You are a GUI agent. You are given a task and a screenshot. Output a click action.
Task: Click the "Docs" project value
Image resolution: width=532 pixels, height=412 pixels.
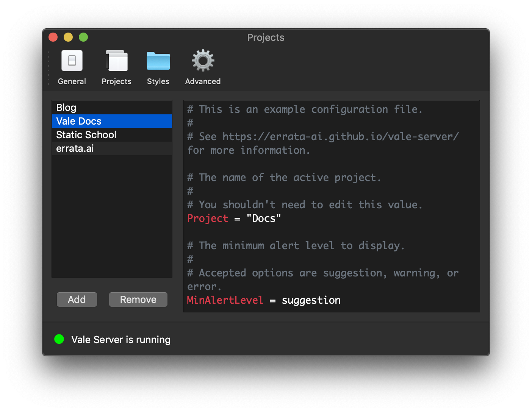tap(264, 218)
